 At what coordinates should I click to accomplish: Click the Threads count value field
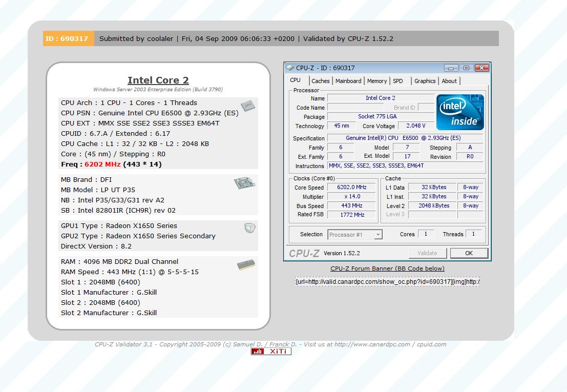coord(473,234)
